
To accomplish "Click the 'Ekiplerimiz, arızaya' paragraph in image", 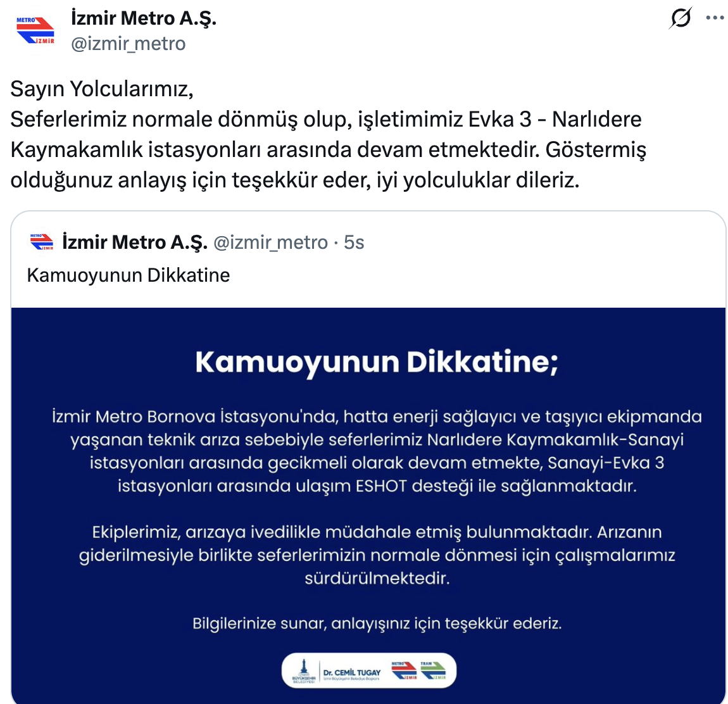I will pos(377,555).
